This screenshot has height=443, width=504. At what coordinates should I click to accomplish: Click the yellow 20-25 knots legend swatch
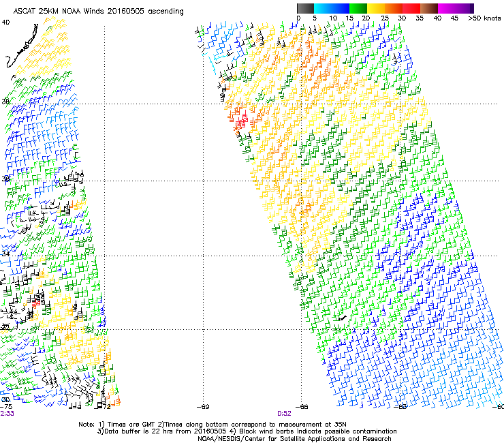click(376, 8)
